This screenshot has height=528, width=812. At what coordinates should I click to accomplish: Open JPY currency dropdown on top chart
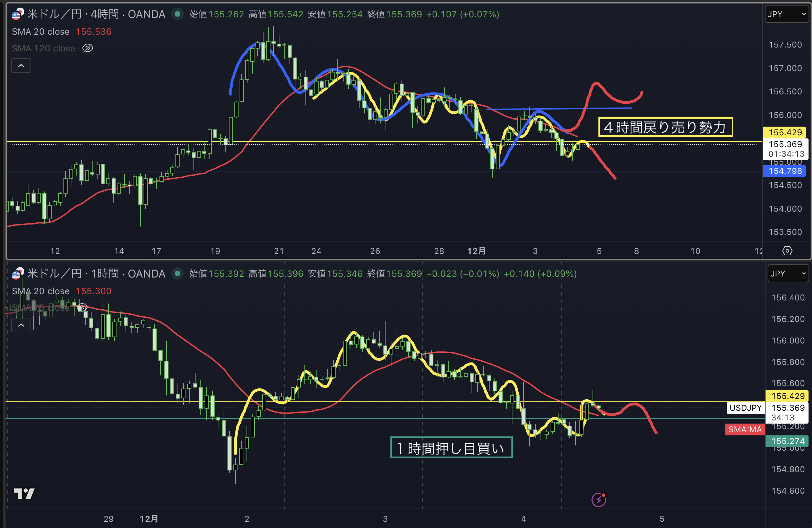click(x=786, y=14)
